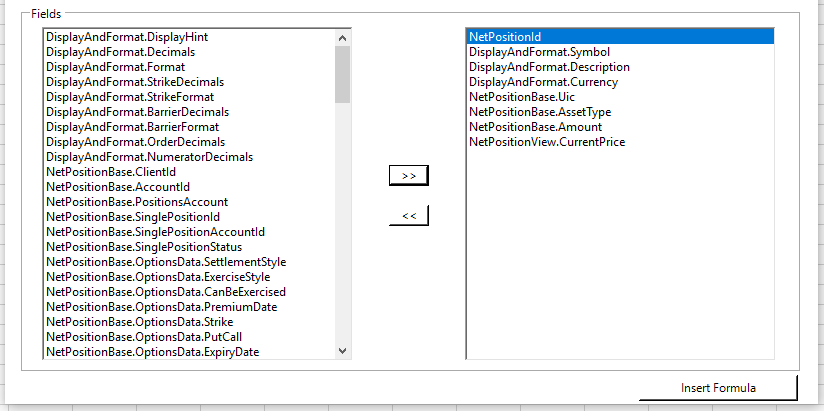Choose DisplayAndFormat.StrikeFormat from the list
Image resolution: width=824 pixels, height=411 pixels.
[131, 96]
